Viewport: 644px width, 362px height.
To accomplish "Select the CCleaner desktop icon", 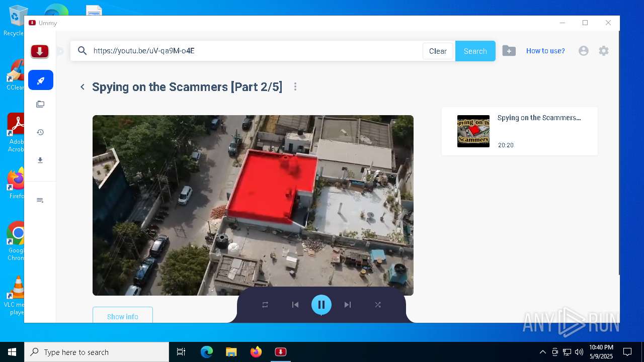I will click(x=15, y=75).
